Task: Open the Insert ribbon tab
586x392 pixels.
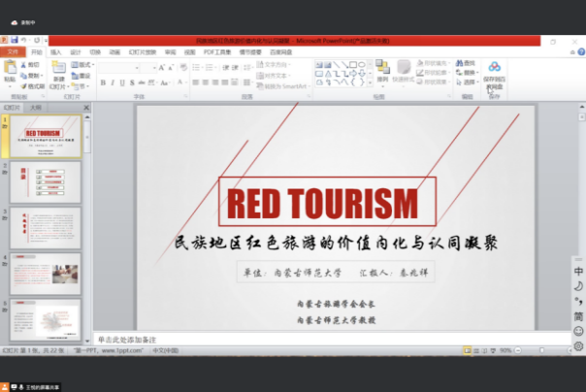Action: tap(55, 52)
